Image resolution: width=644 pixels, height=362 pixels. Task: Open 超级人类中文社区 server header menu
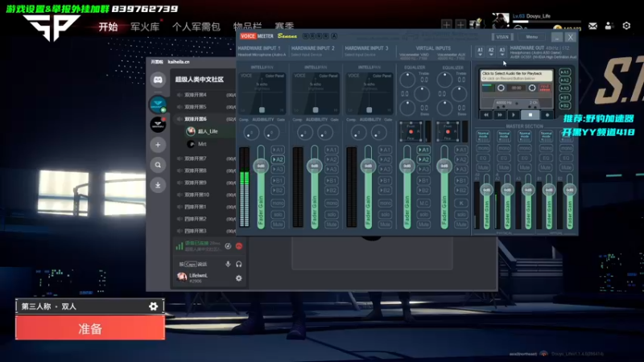tap(200, 80)
